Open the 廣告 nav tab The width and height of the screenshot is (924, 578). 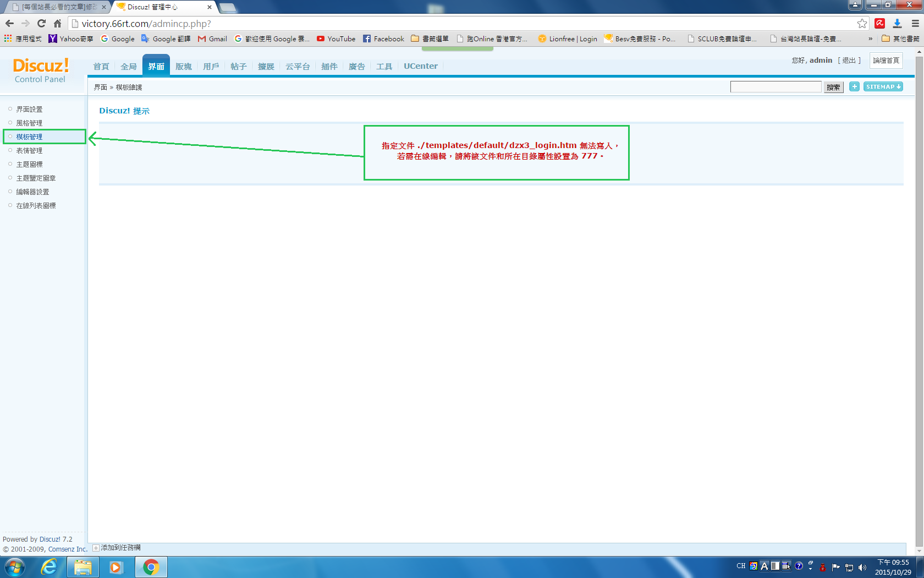coord(357,66)
